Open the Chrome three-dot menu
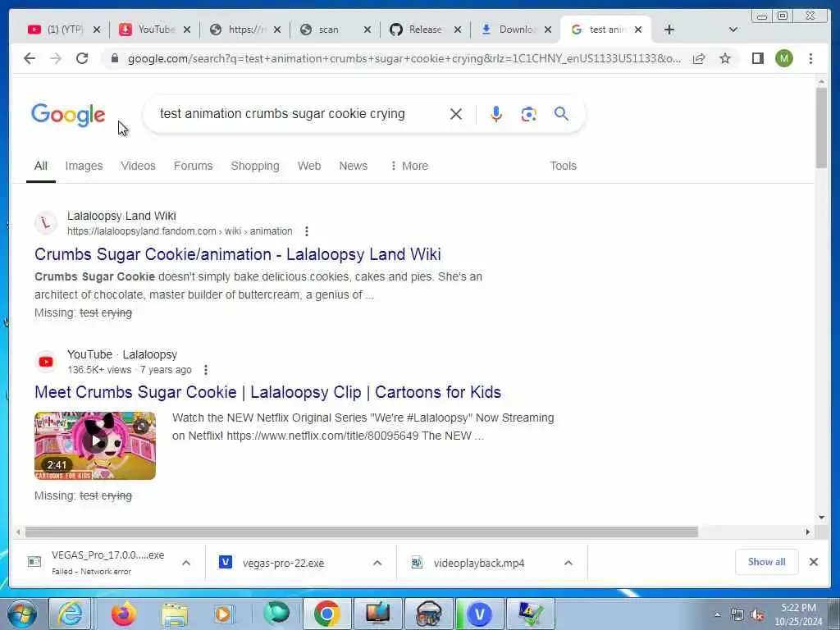This screenshot has height=630, width=840. click(810, 58)
